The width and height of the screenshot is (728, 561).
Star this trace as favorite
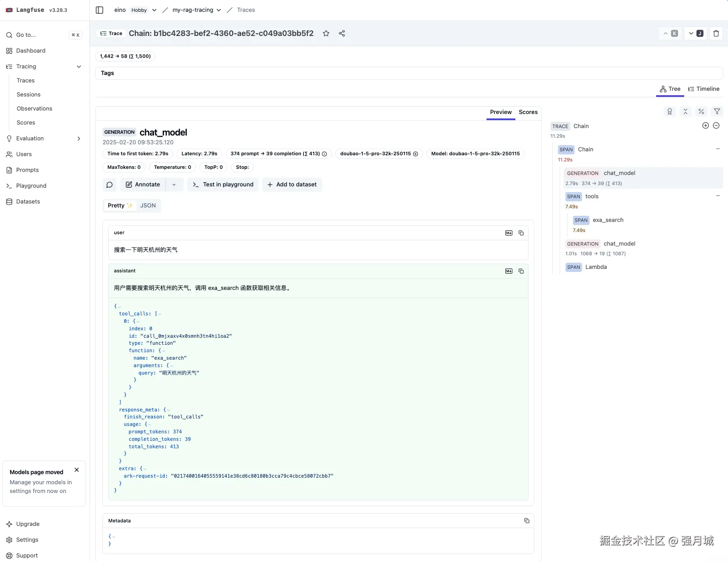[x=326, y=33]
